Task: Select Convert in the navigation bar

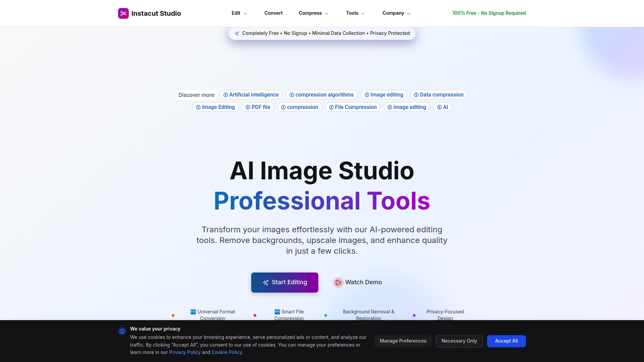Action: pyautogui.click(x=273, y=13)
